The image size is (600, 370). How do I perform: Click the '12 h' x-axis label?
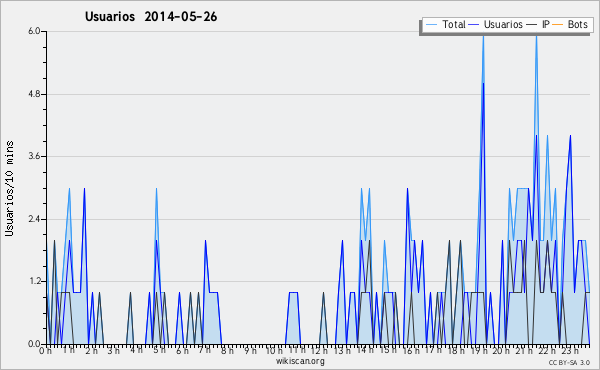(x=319, y=351)
